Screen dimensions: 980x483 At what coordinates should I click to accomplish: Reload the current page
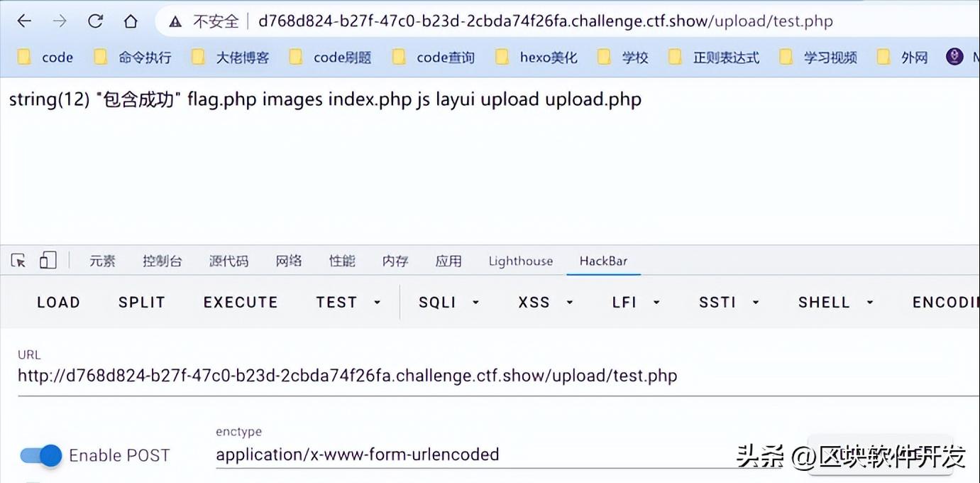[95, 21]
